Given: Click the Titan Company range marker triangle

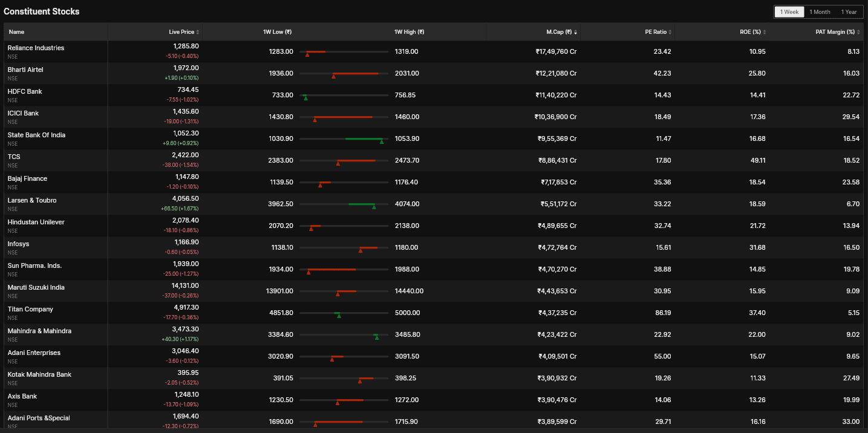Looking at the screenshot, I should pos(339,316).
